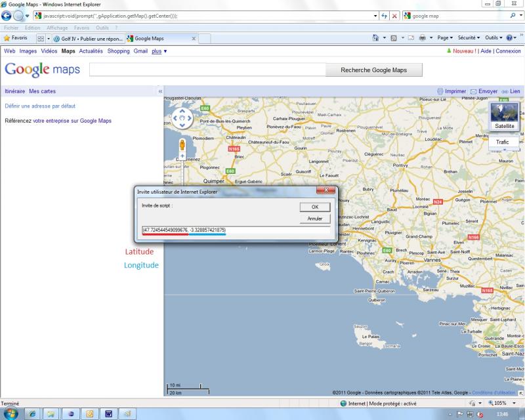Click the Quick Tabs grid icon
525x420 pixels.
41,39
